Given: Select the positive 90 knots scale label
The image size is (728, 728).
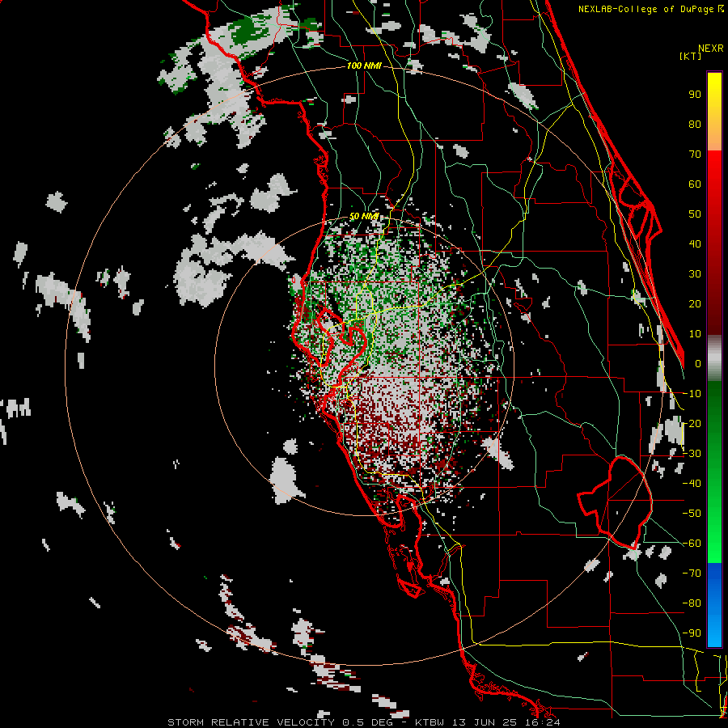Looking at the screenshot, I should click(695, 95).
